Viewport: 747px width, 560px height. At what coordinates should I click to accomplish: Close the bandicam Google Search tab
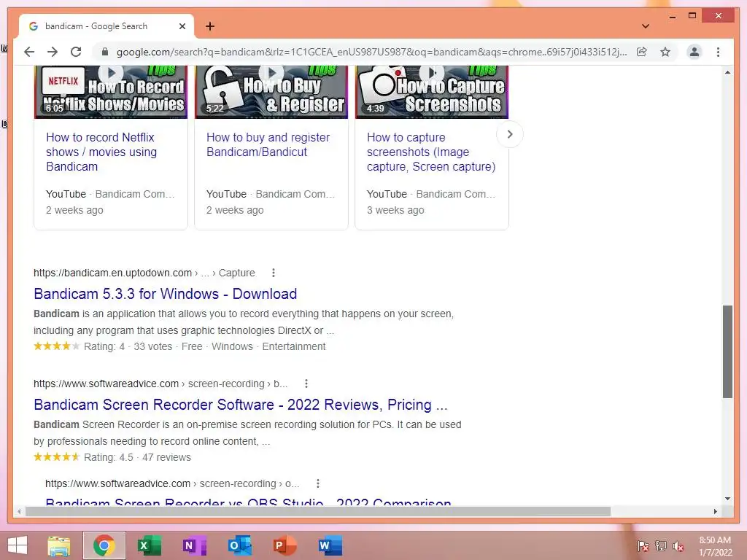pos(182,26)
